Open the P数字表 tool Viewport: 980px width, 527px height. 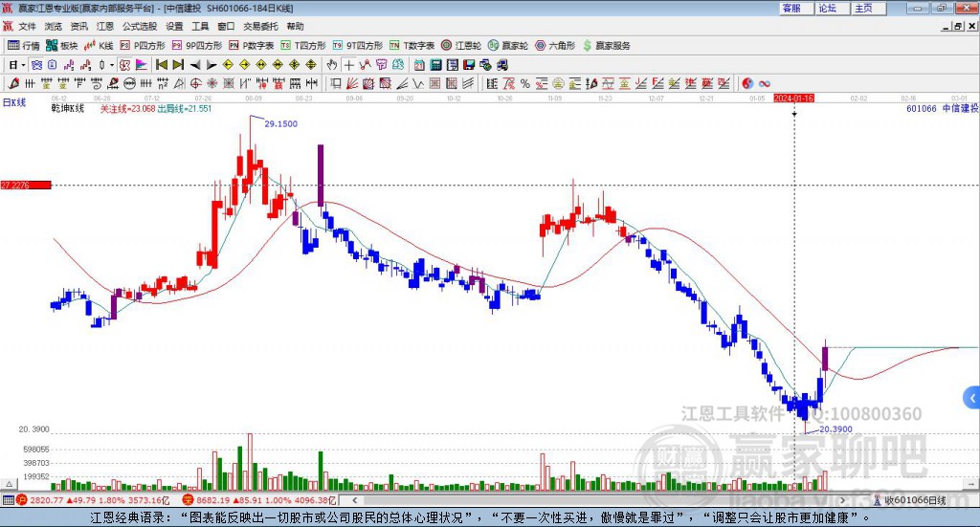click(252, 46)
